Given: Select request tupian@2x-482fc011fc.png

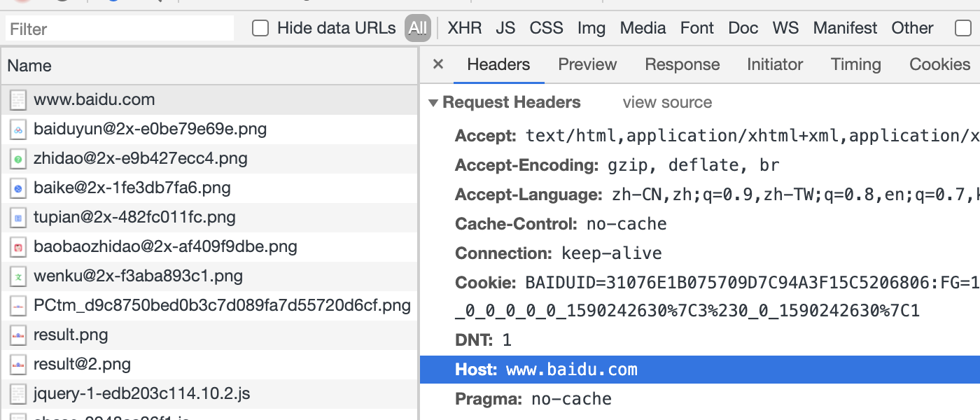Looking at the screenshot, I should coord(209,217).
